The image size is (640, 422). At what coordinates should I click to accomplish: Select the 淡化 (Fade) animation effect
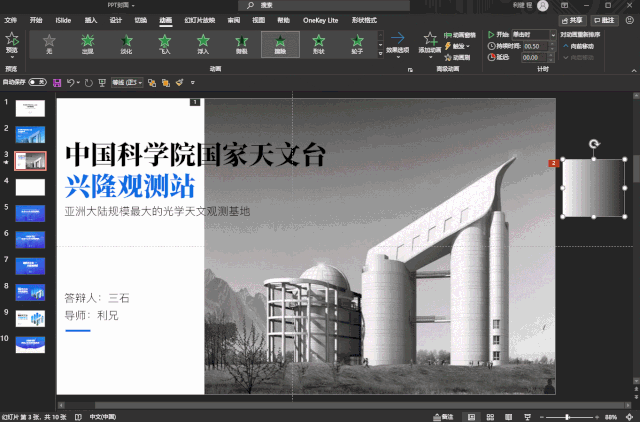pos(126,42)
